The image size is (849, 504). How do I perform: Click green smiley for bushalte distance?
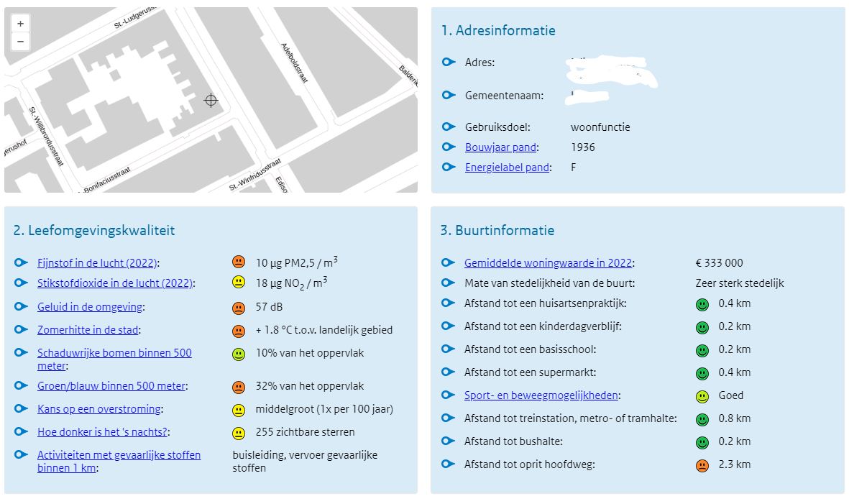702,443
